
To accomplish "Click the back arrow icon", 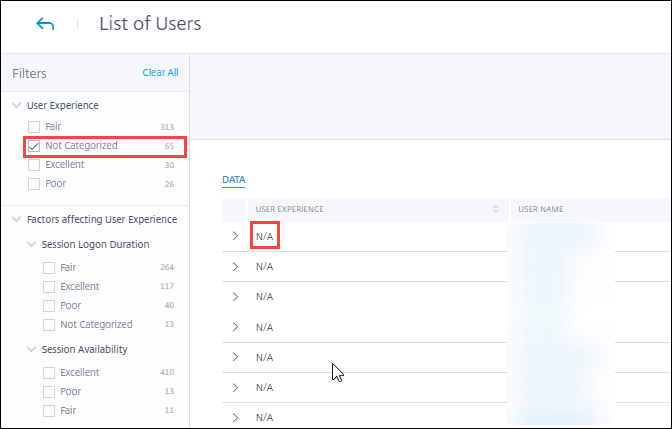I will click(45, 24).
